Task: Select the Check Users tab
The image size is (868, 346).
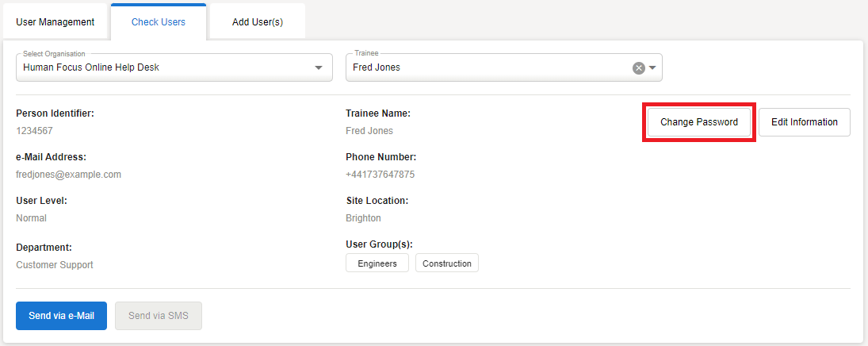Action: click(x=159, y=22)
